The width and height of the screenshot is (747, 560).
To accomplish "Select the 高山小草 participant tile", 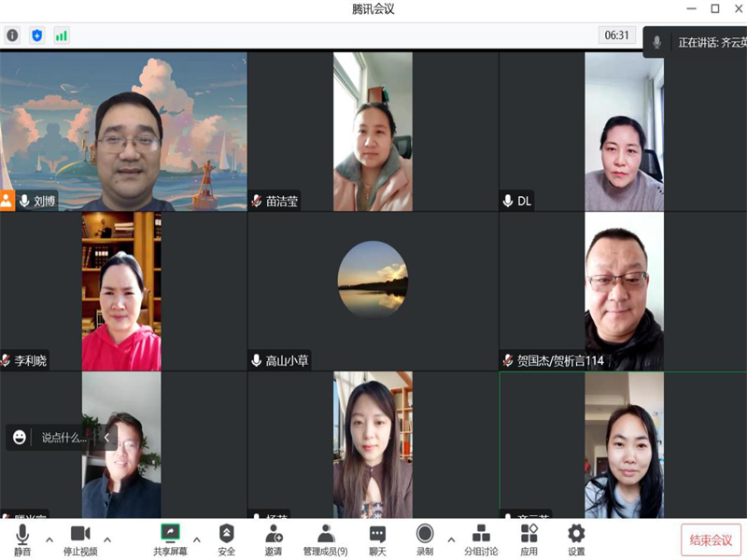I will coord(373,291).
